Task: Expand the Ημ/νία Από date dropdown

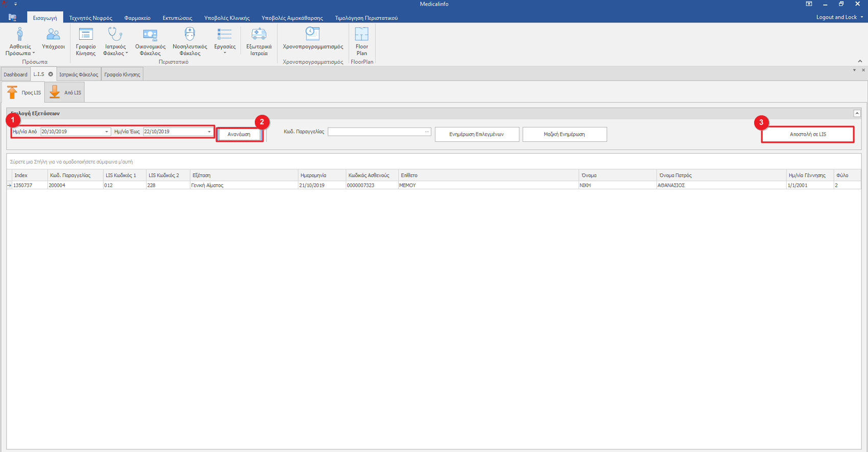Action: click(107, 132)
